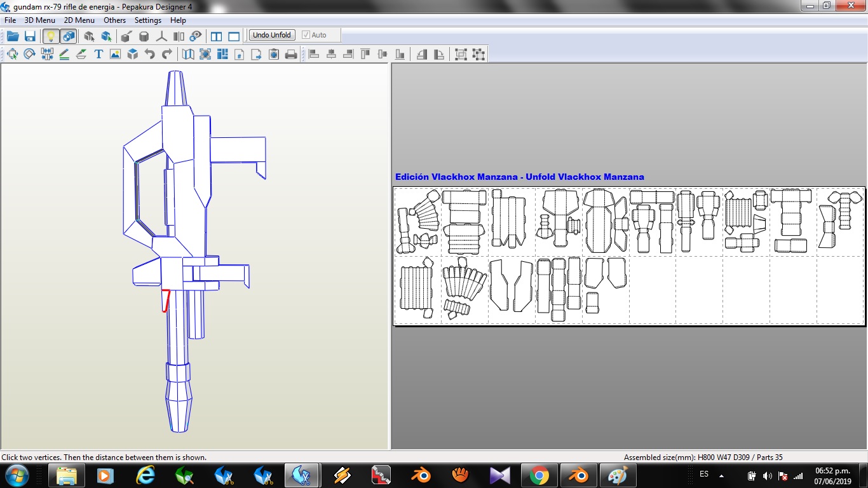Viewport: 868px width, 488px height.
Task: Click the rifle 3D model body
Action: pos(184,191)
